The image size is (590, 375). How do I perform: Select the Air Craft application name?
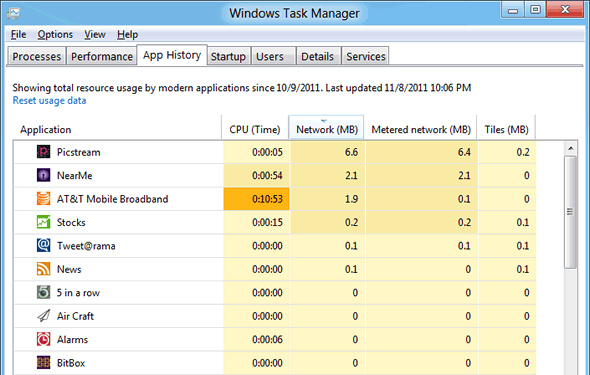point(75,316)
